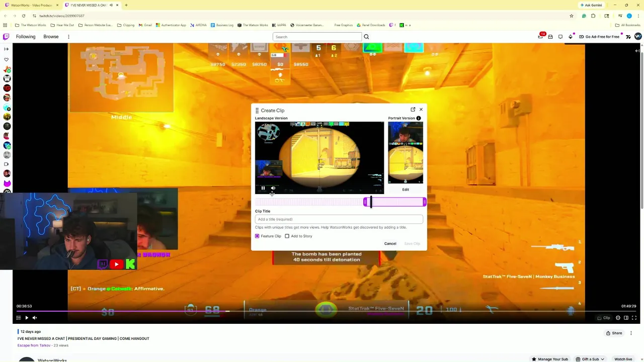Open video player settings gear
This screenshot has width=644, height=362.
[x=618, y=318]
